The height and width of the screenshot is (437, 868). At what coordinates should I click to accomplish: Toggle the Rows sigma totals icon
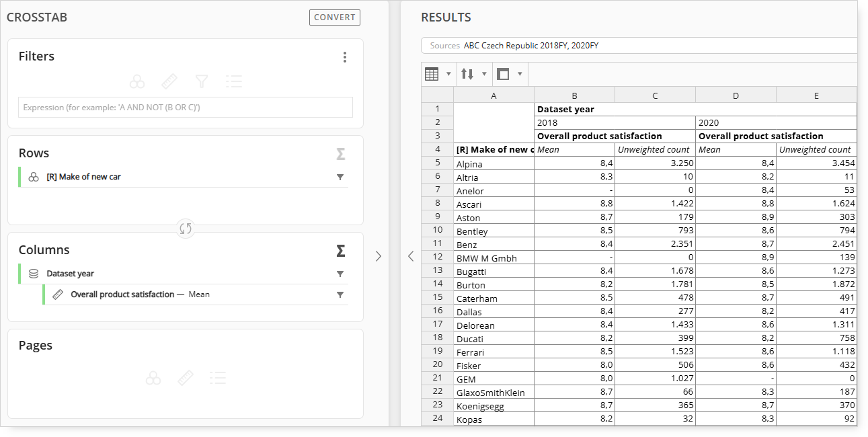(x=341, y=154)
